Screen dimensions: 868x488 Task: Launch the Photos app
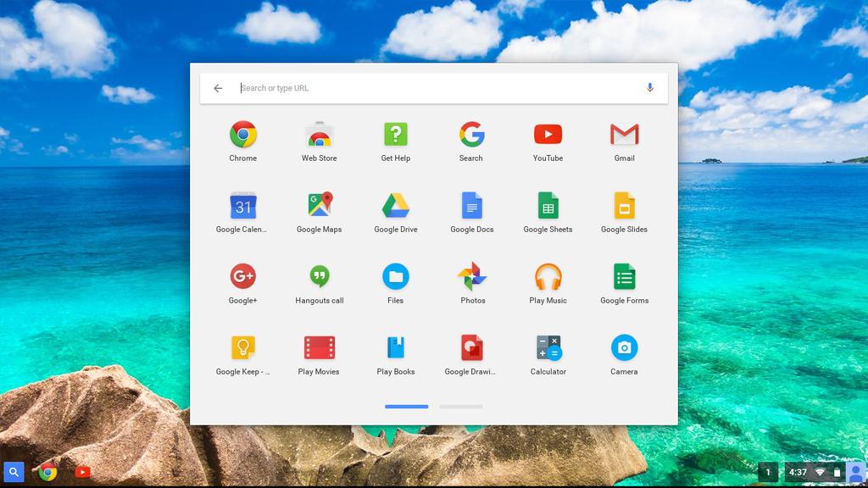point(471,276)
